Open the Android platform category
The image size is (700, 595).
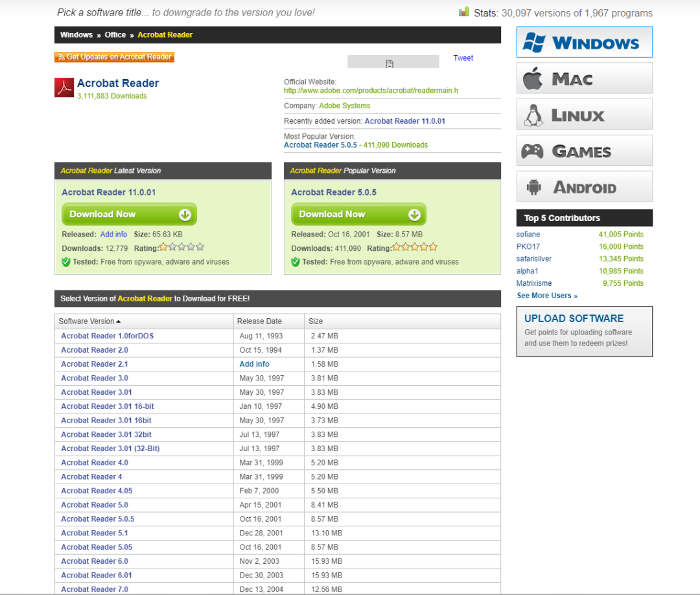click(x=584, y=187)
